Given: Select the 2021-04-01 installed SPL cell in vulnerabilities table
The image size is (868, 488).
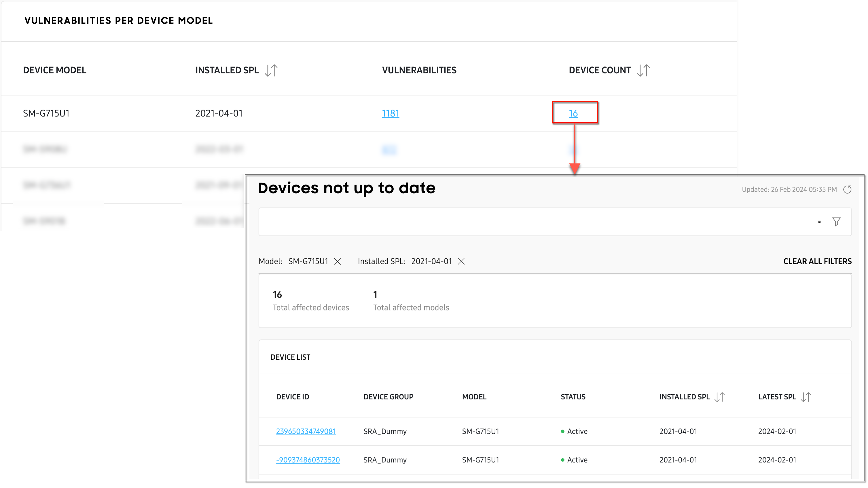Looking at the screenshot, I should [219, 113].
